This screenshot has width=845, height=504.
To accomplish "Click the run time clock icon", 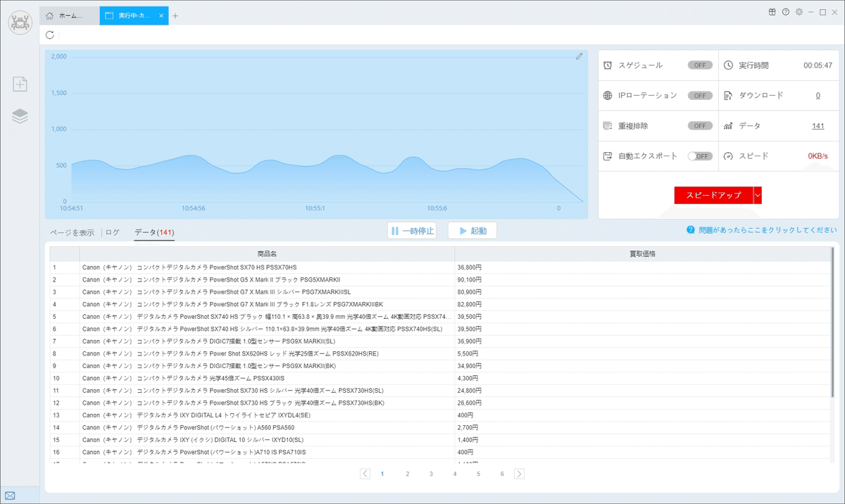I will point(728,65).
